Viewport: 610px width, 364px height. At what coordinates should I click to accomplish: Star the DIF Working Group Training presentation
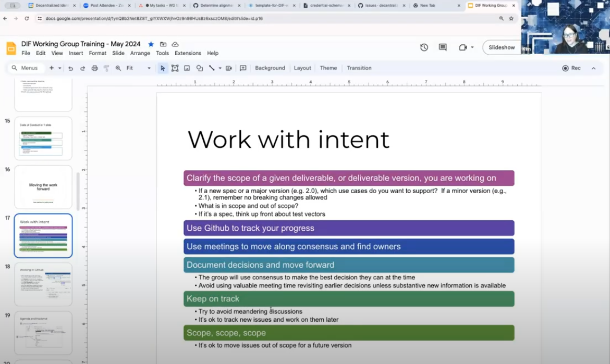coord(151,44)
